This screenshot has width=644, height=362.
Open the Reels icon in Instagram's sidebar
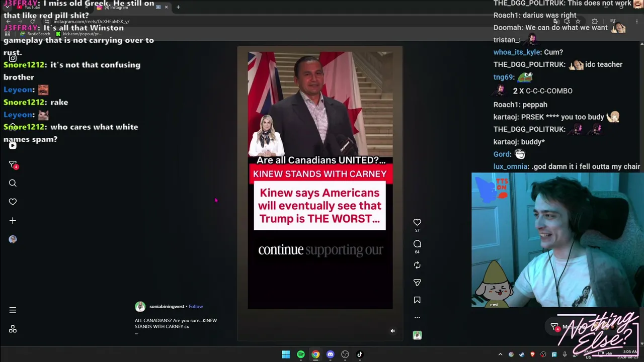[13, 146]
